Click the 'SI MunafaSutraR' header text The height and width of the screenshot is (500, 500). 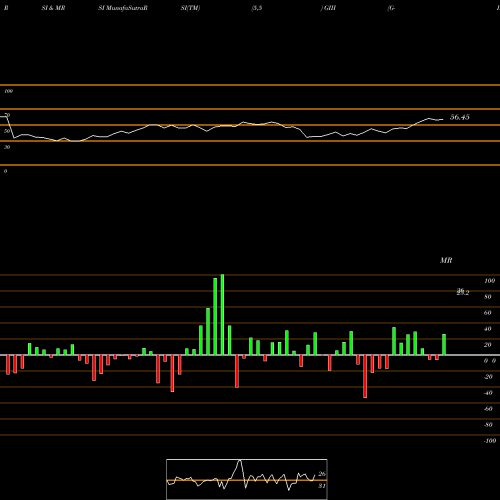click(123, 8)
